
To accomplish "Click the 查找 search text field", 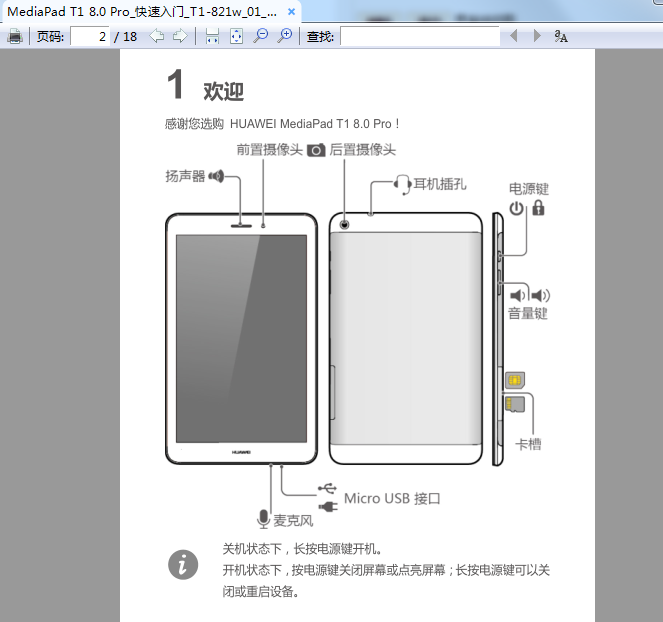I will 420,36.
